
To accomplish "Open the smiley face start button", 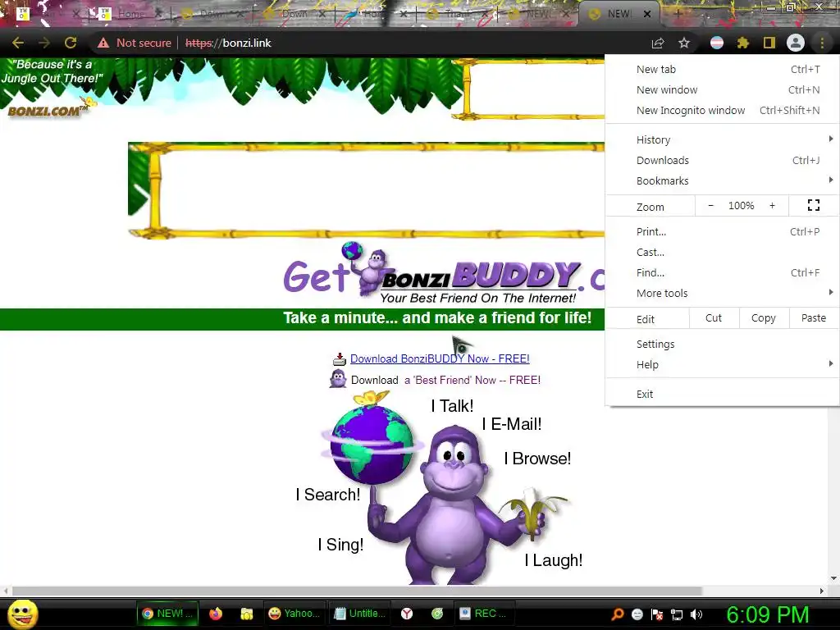I will [x=23, y=614].
